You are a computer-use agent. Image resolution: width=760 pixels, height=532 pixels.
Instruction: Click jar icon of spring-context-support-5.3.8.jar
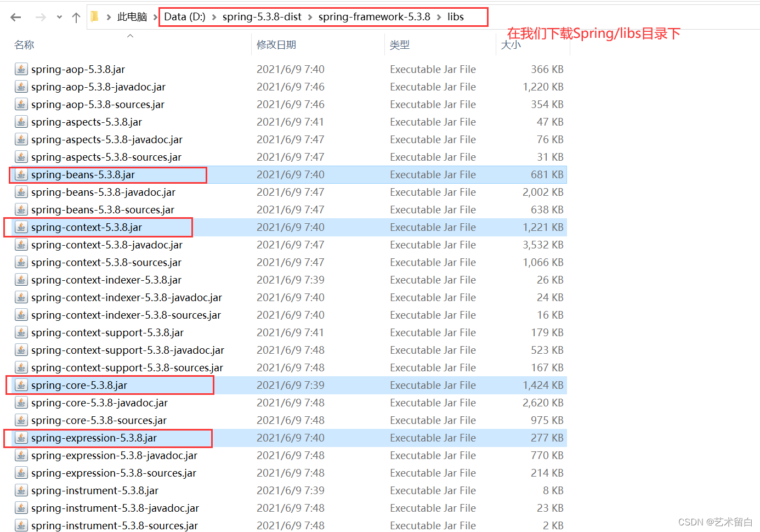[x=21, y=332]
